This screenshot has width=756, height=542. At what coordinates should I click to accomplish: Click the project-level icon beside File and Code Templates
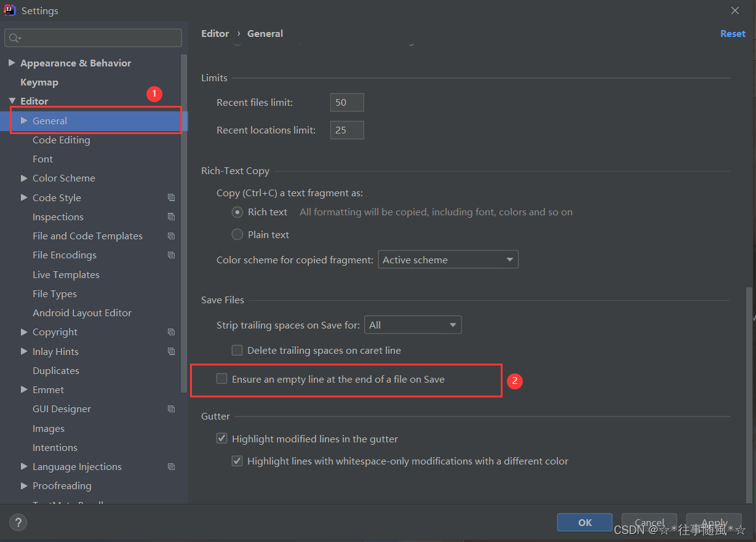tap(171, 236)
